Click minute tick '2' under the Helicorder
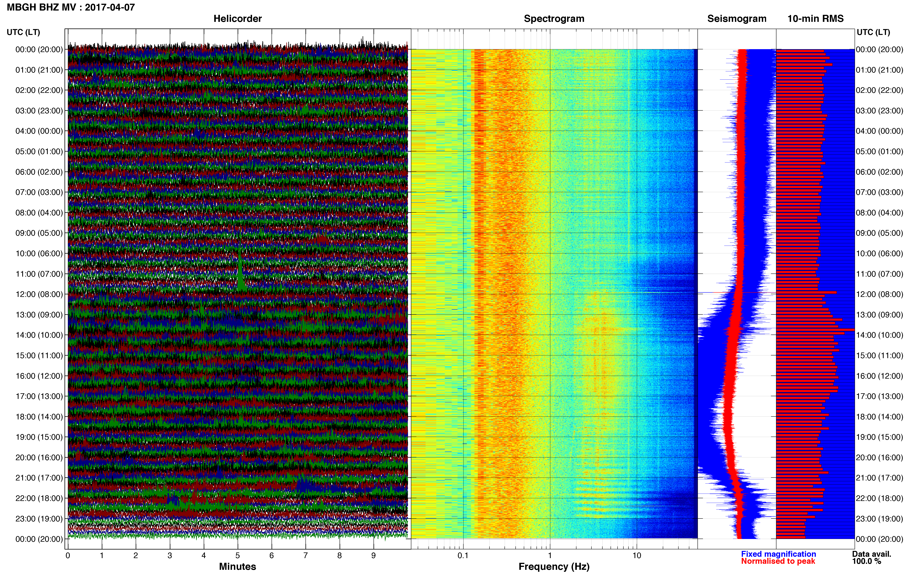 point(136,555)
